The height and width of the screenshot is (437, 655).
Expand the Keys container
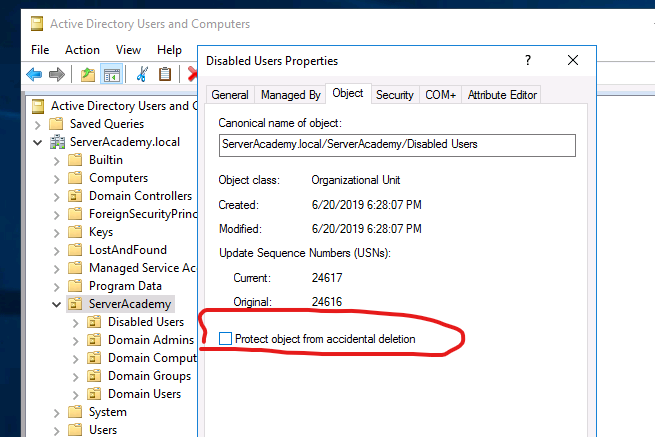[56, 233]
